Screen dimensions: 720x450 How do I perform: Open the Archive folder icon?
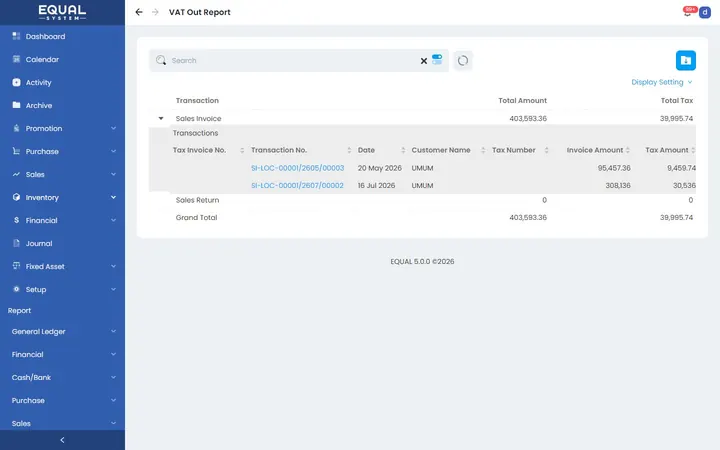tap(17, 105)
